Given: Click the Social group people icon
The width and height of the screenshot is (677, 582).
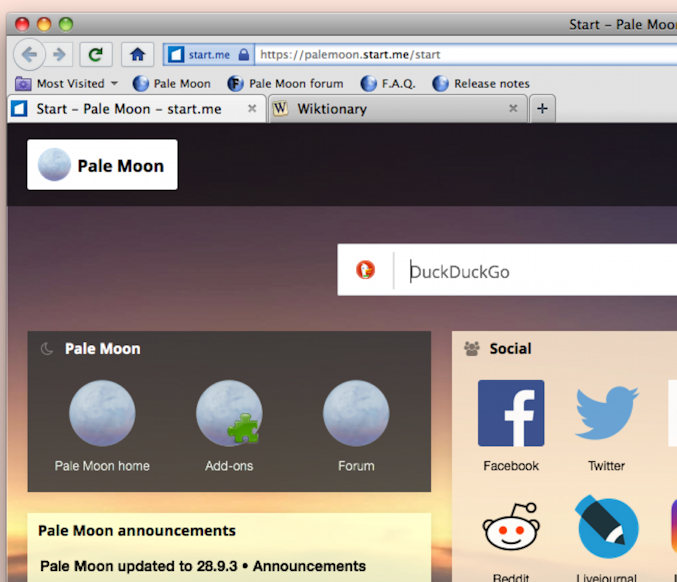Looking at the screenshot, I should (472, 348).
